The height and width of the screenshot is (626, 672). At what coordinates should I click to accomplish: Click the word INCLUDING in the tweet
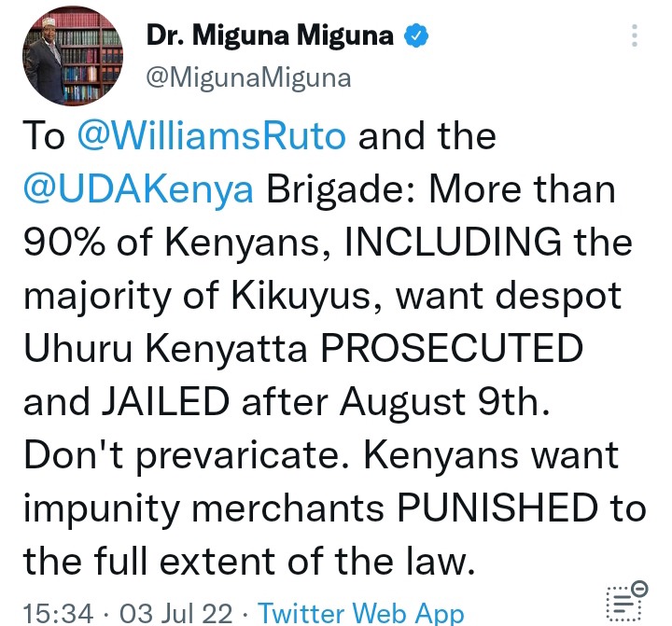[453, 242]
